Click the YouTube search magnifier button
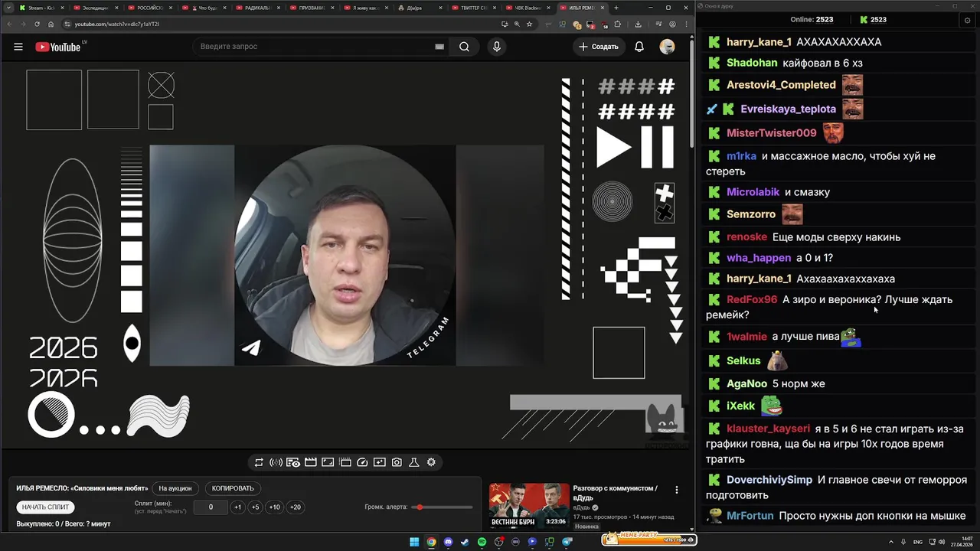Screen dimensions: 980x551 tap(464, 47)
